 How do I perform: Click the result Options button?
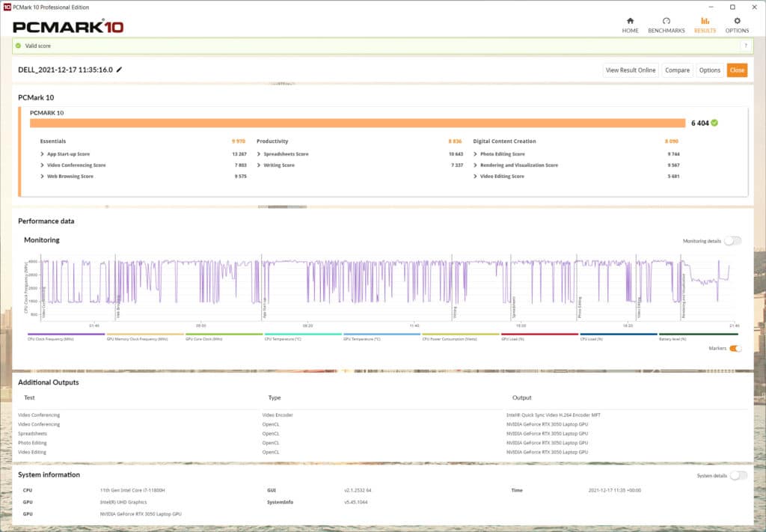point(709,70)
